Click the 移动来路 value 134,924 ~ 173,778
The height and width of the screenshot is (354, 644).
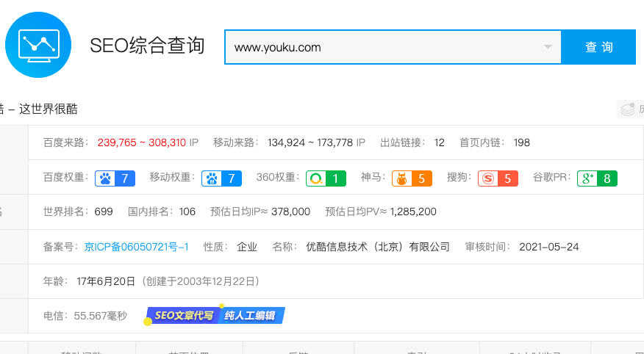(310, 142)
